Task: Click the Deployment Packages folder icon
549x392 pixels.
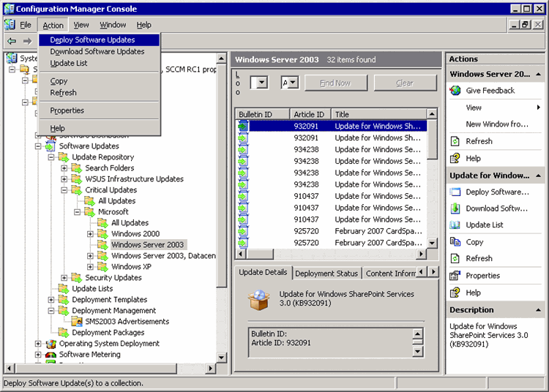Action: point(64,333)
